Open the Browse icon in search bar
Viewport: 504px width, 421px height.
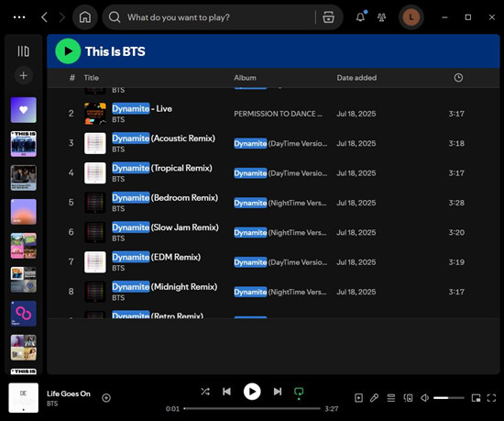coord(328,17)
